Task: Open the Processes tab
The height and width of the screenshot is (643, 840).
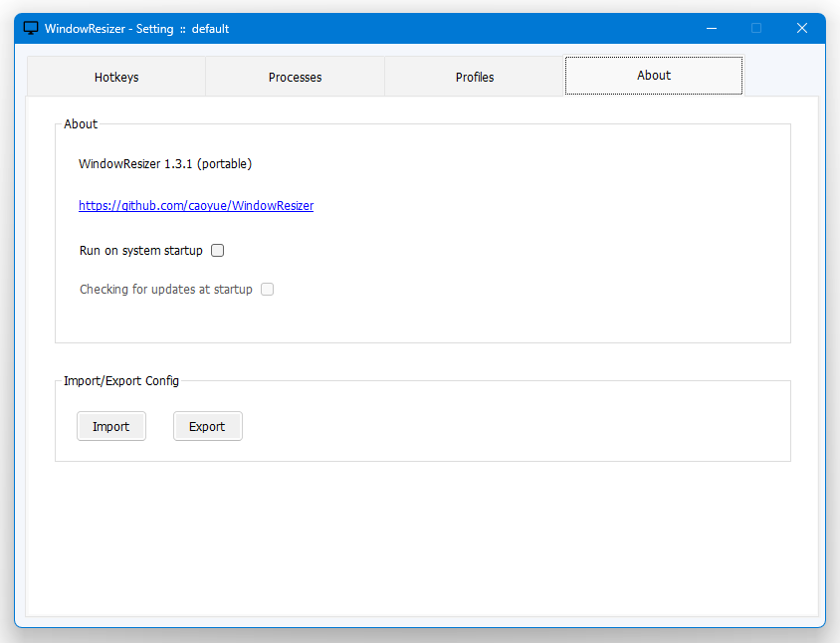Action: click(x=296, y=77)
